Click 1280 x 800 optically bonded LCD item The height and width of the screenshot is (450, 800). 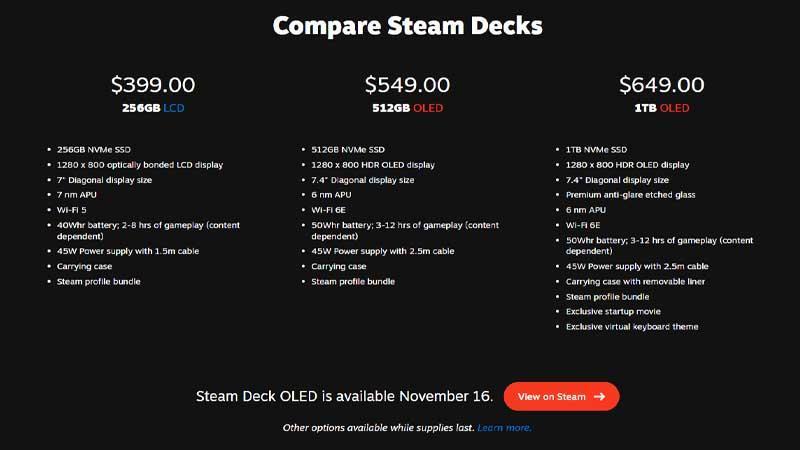pos(140,165)
